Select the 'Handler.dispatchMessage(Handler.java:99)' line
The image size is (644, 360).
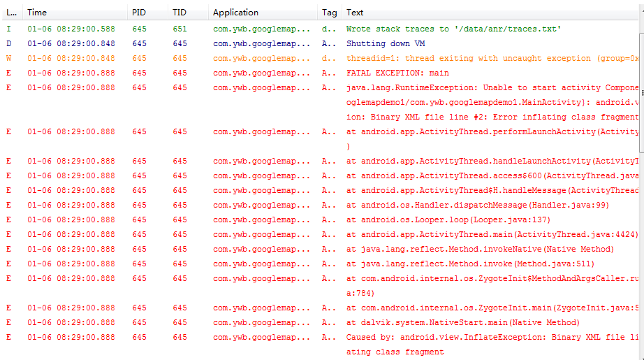pos(321,205)
